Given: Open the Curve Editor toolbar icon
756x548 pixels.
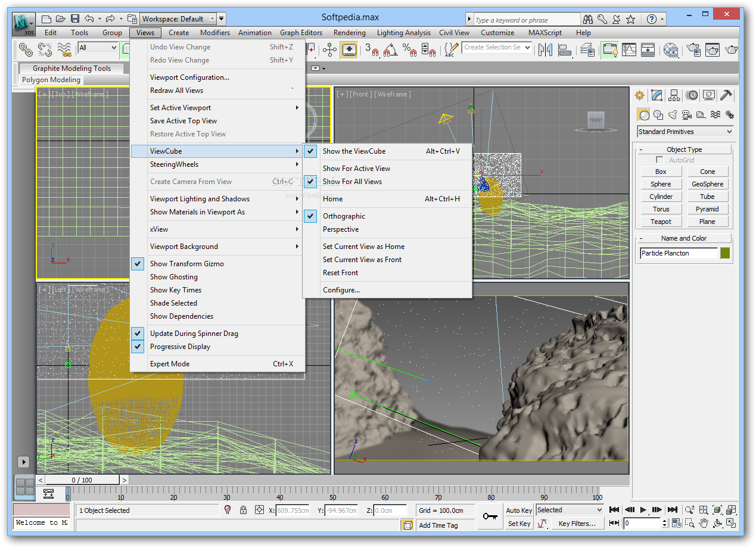Looking at the screenshot, I should [629, 50].
